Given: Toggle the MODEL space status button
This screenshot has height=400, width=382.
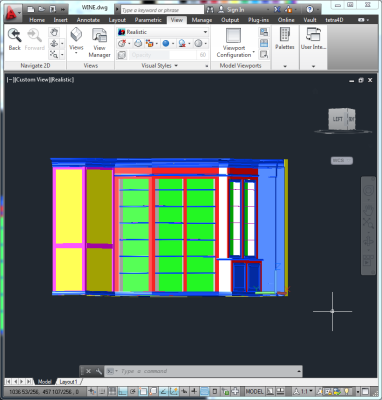Looking at the screenshot, I should (254, 391).
